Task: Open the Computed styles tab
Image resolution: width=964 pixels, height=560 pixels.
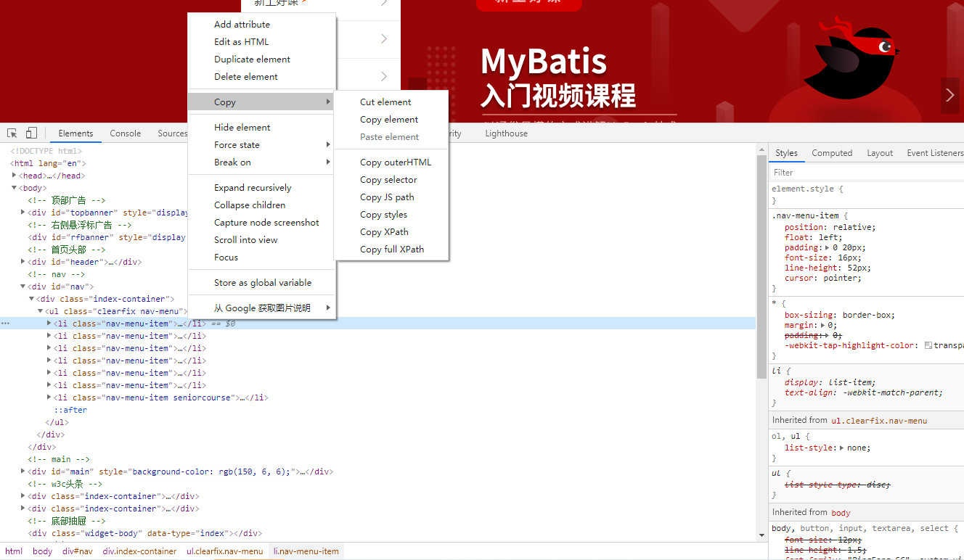Action: tap(832, 153)
